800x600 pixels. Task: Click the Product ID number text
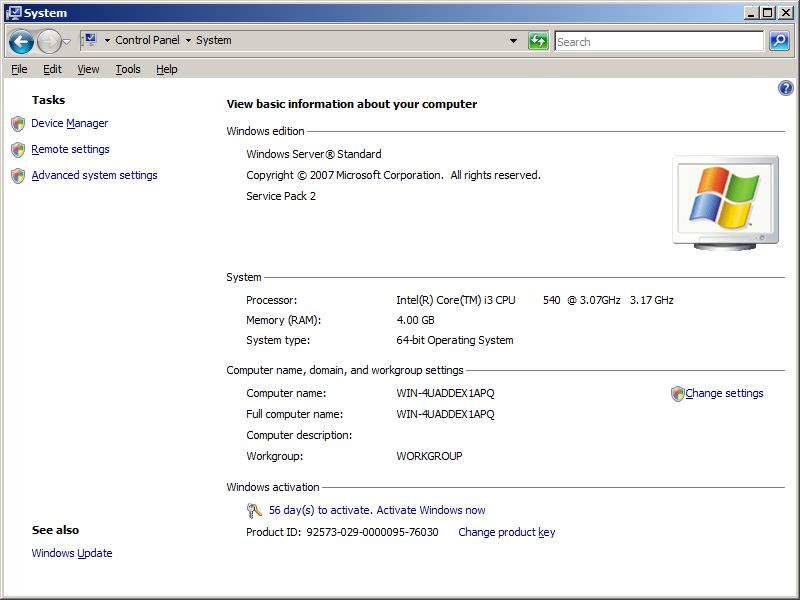tap(372, 532)
